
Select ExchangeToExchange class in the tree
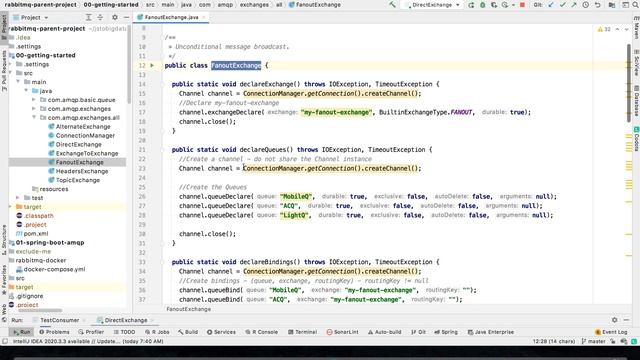pos(87,153)
